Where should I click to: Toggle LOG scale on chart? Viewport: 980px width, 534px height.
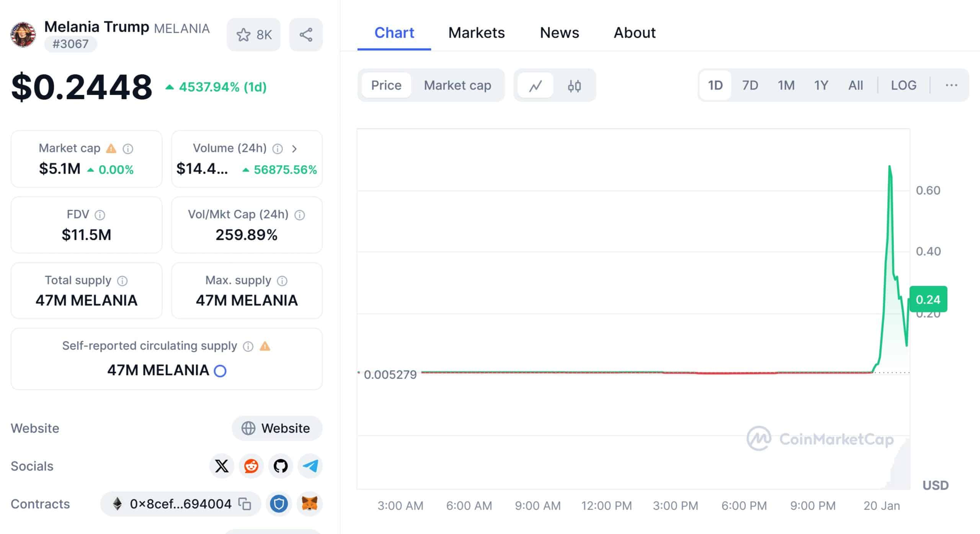[903, 85]
